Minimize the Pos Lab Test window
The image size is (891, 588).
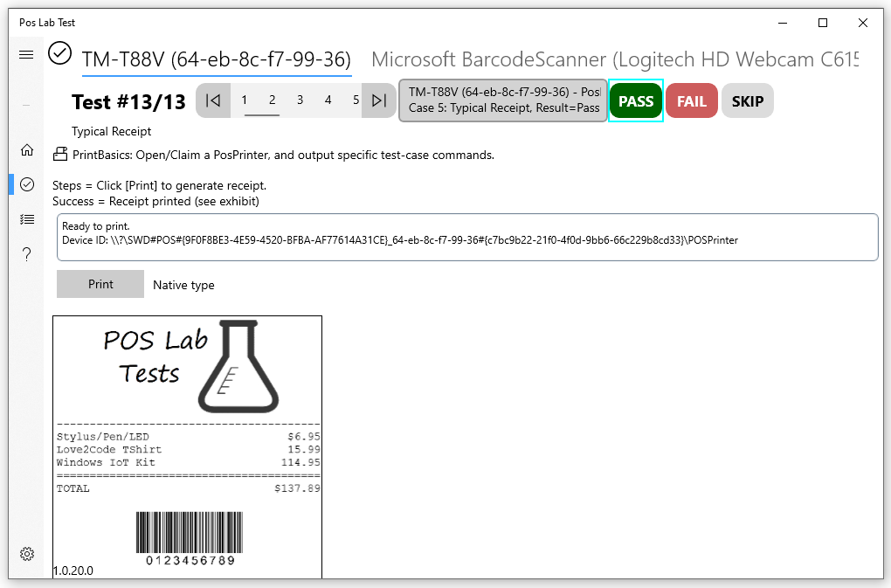[x=783, y=23]
